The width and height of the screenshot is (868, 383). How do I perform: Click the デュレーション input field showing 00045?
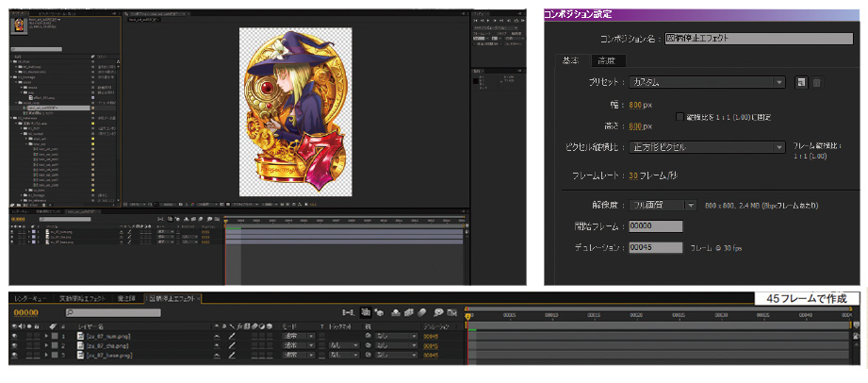656,248
